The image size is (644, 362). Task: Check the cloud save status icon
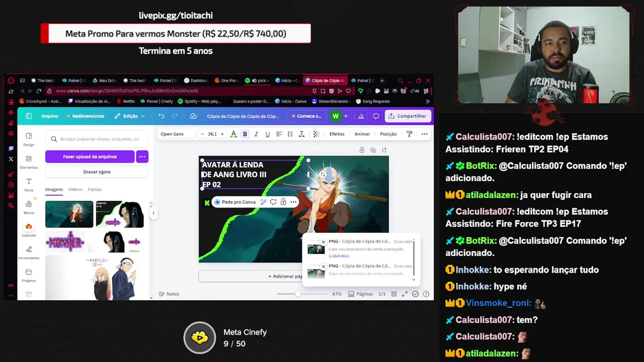[193, 116]
